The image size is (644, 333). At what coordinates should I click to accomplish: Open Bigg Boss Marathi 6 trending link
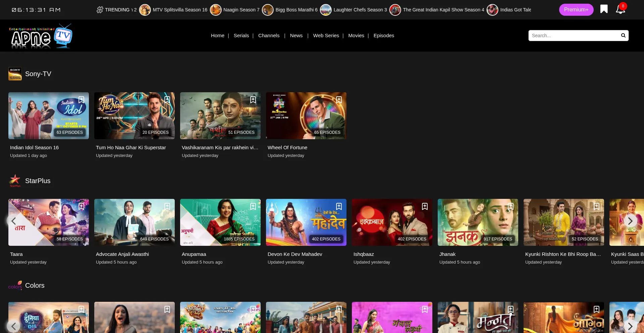297,10
